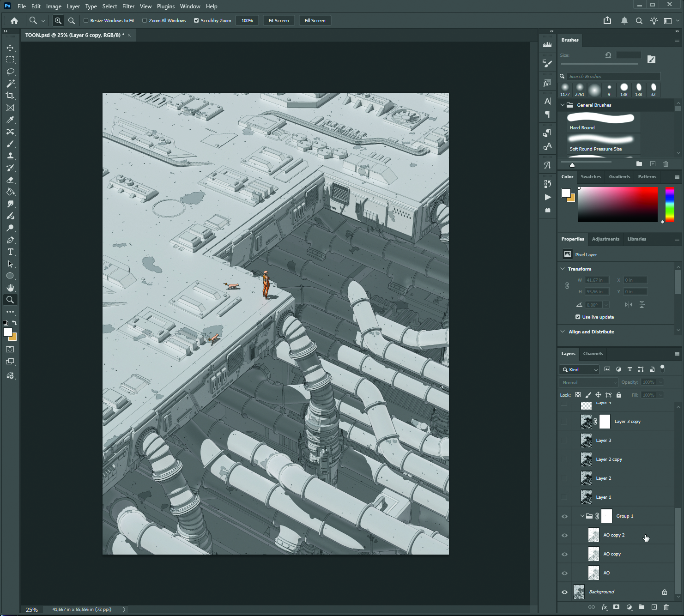Add a layer mask icon
The height and width of the screenshot is (616, 684).
(616, 607)
